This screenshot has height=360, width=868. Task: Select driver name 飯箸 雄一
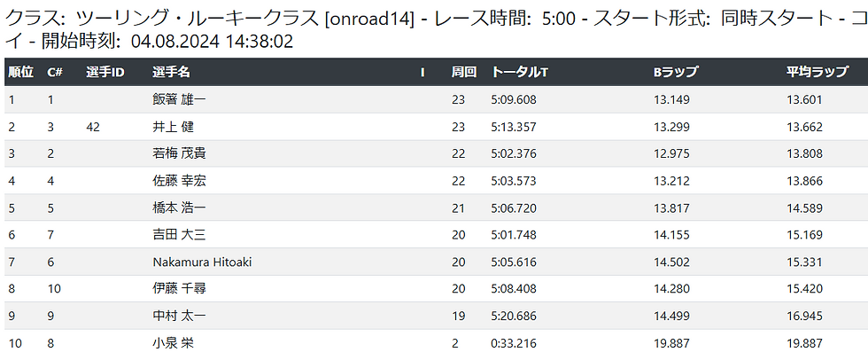(179, 99)
